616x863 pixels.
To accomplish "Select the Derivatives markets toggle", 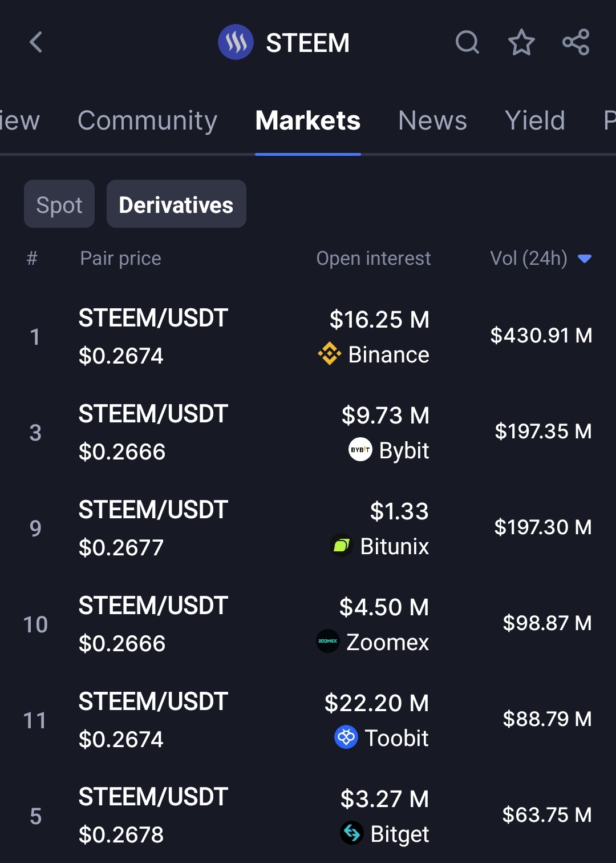I will coord(176,204).
